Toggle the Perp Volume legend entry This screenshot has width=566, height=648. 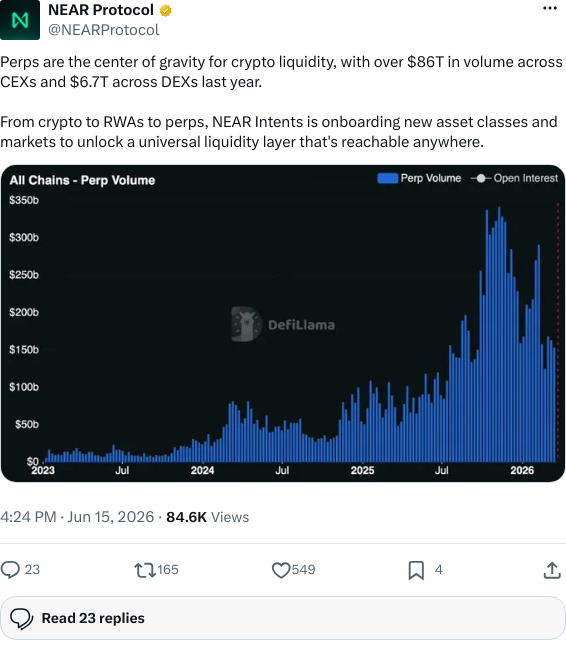coord(419,178)
